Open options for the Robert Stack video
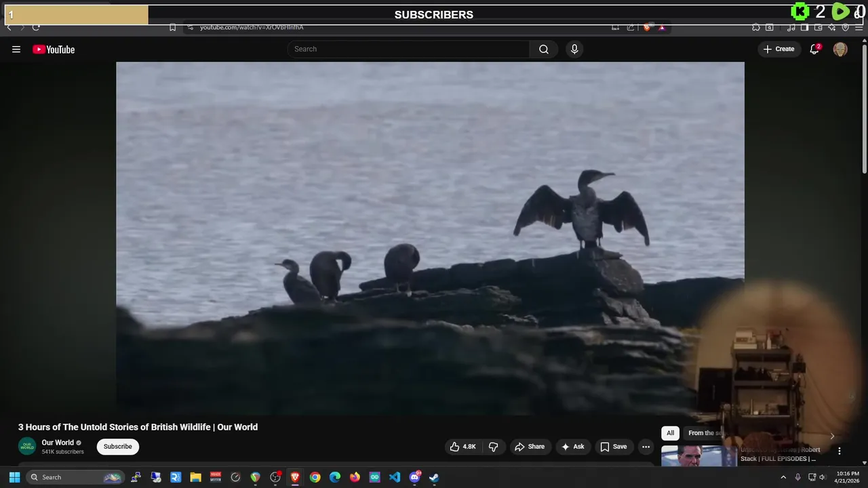 coord(839,451)
